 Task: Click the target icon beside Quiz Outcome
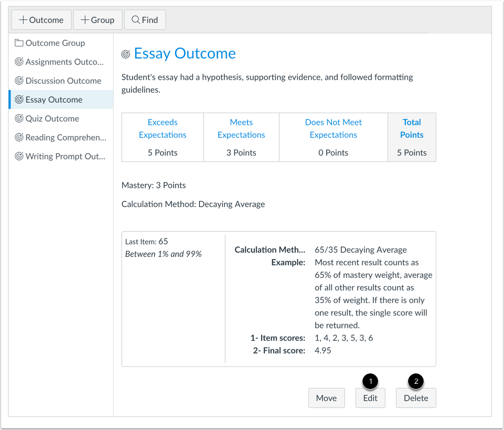[19, 119]
